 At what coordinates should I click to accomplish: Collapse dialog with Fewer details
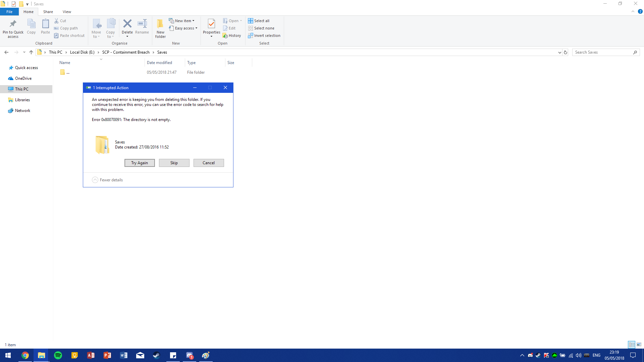tap(107, 180)
